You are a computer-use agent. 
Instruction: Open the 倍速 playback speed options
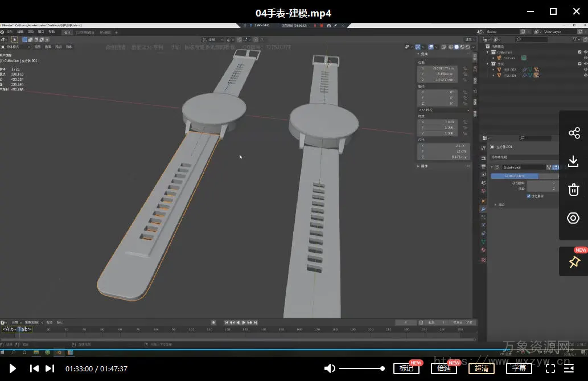(444, 368)
